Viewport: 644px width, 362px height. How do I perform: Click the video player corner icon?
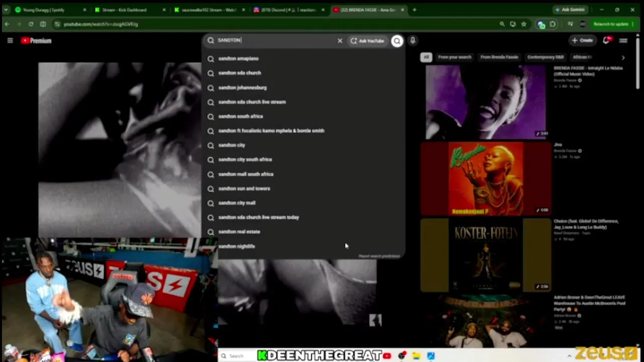click(x=375, y=320)
